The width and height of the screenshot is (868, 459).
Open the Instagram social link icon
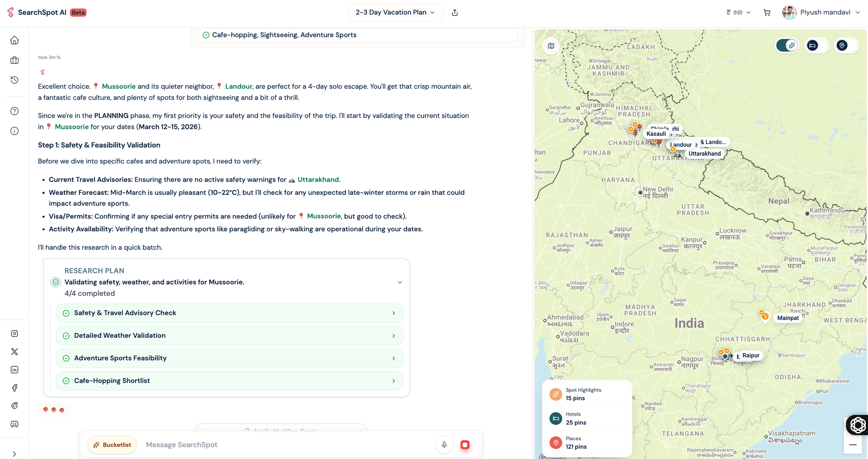[14, 334]
